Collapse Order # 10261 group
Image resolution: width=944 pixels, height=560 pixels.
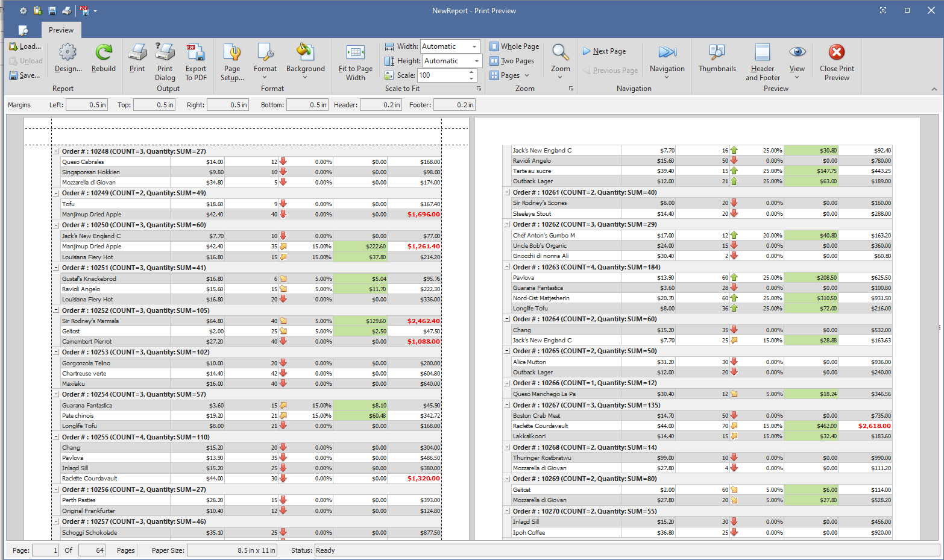[x=507, y=193]
